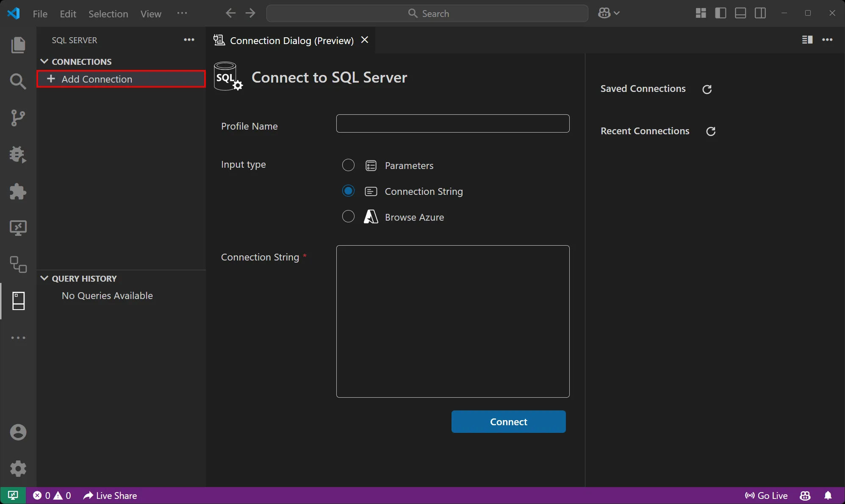The image size is (845, 504).
Task: Select the SQL Server extension icon
Action: [x=18, y=302]
